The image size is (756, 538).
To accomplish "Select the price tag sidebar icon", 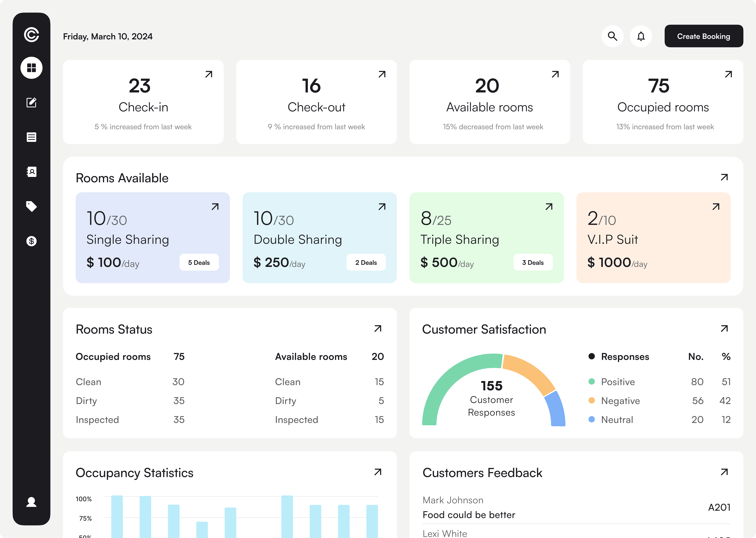I will click(x=31, y=206).
